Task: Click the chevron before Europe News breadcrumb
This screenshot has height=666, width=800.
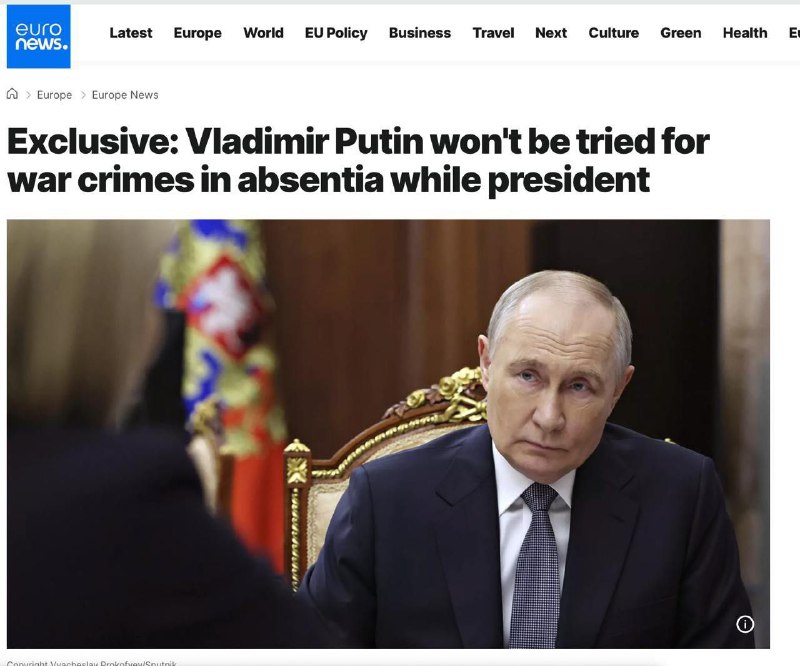Action: tap(83, 95)
